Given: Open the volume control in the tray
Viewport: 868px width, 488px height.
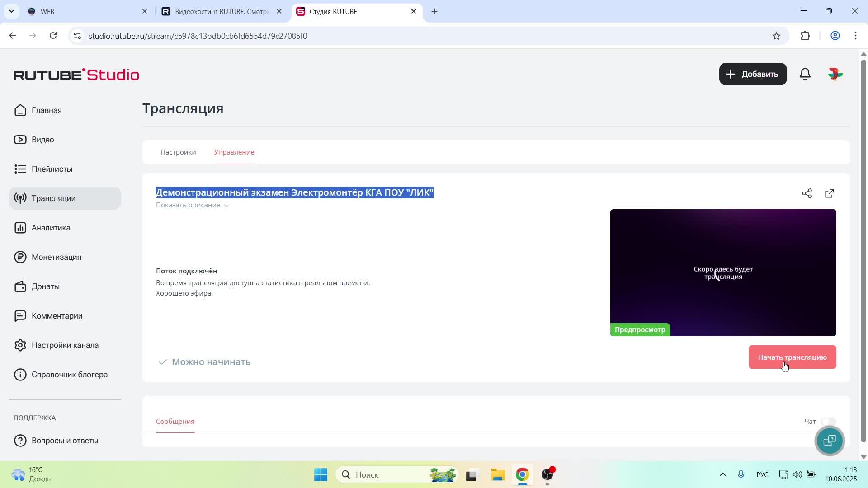Looking at the screenshot, I should click(x=797, y=474).
